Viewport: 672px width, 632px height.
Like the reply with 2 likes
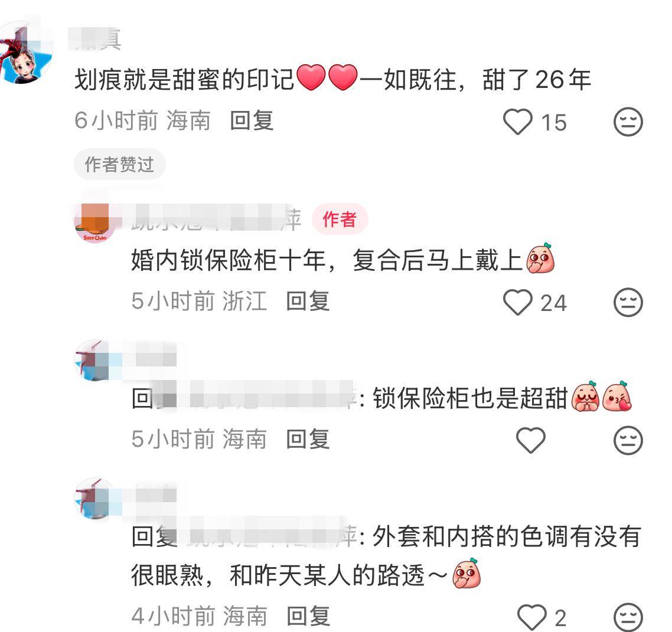click(x=532, y=617)
